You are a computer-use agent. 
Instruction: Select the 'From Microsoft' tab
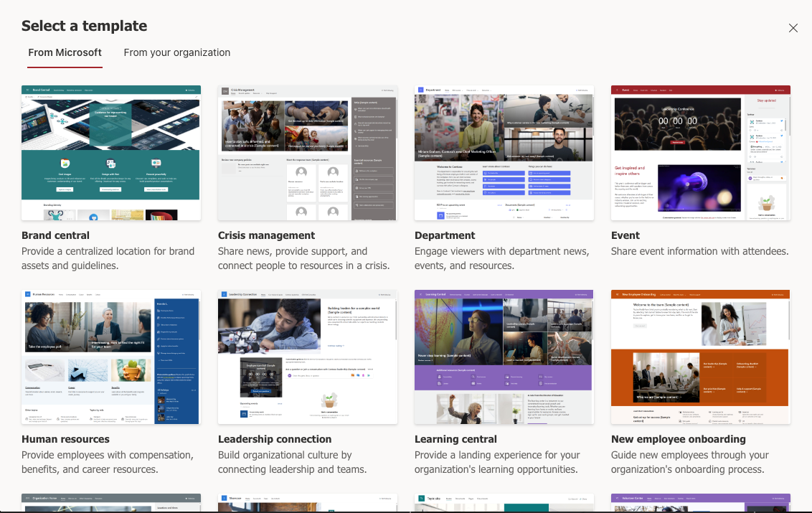65,52
